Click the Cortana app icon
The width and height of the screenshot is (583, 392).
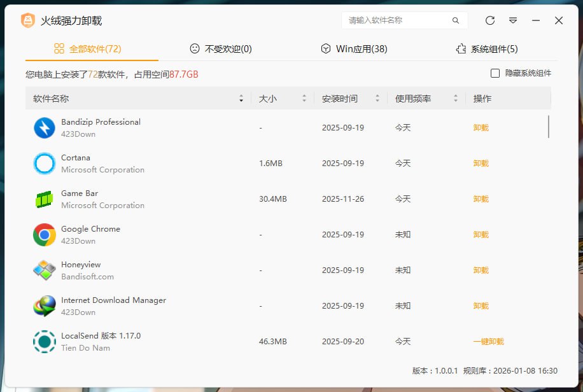click(45, 164)
